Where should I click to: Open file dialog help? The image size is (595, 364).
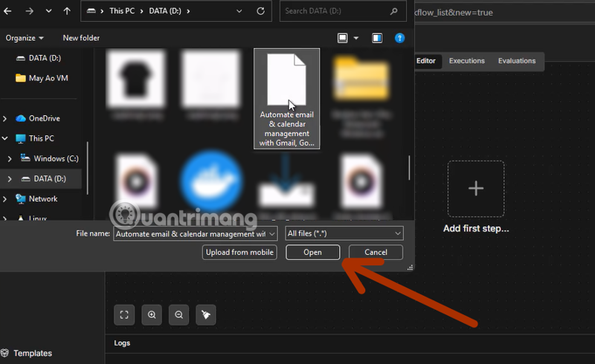pos(399,38)
